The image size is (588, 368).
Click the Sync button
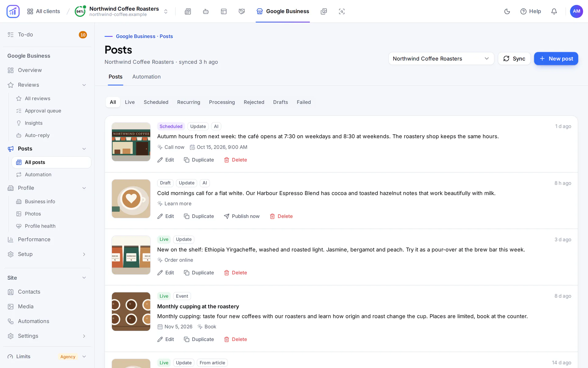click(x=514, y=59)
